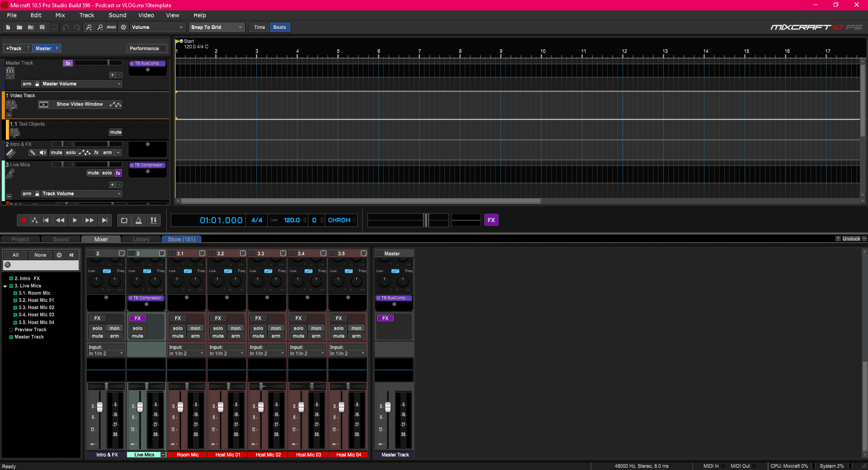868x470 pixels.
Task: Click the zoom in magnifier icon
Action: [x=89, y=28]
